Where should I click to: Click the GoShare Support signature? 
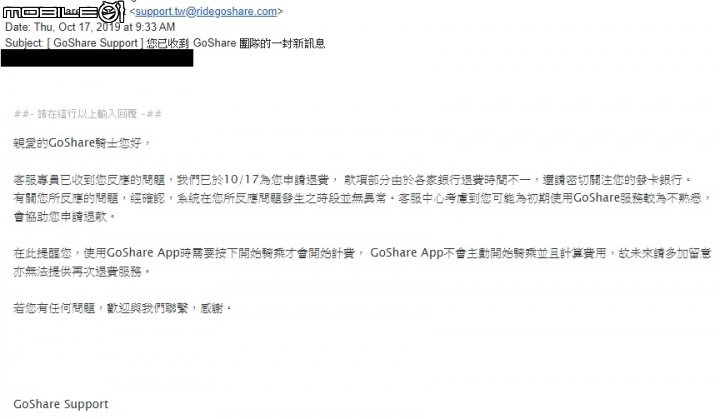point(61,404)
